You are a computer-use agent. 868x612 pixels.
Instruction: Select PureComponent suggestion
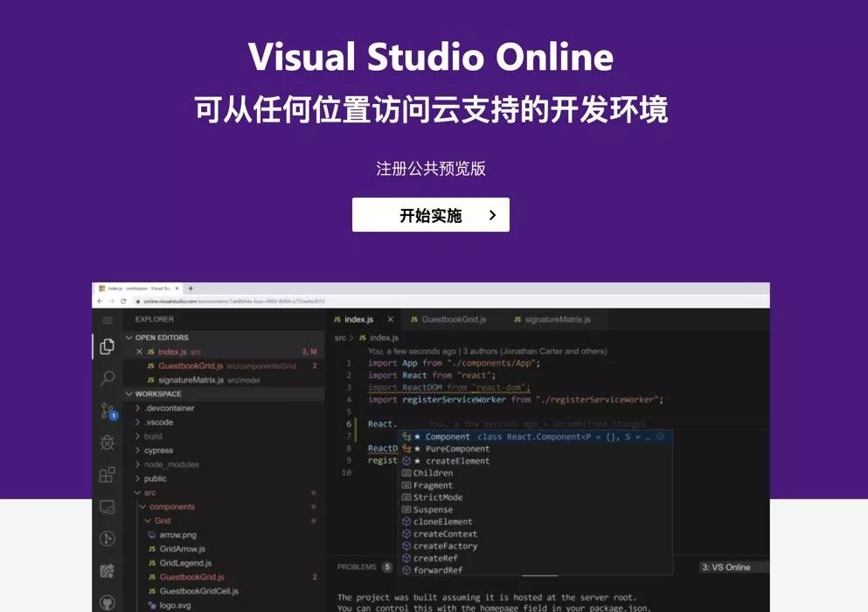pyautogui.click(x=535, y=449)
